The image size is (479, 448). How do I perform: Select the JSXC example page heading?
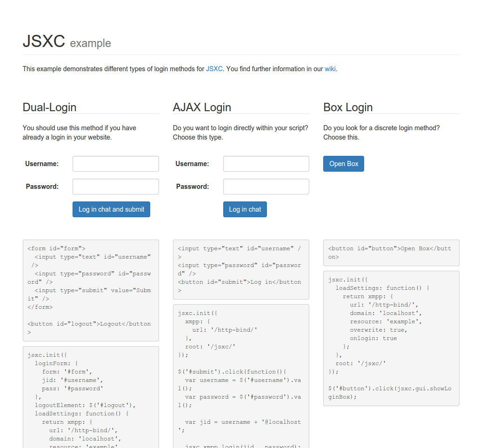pos(67,41)
